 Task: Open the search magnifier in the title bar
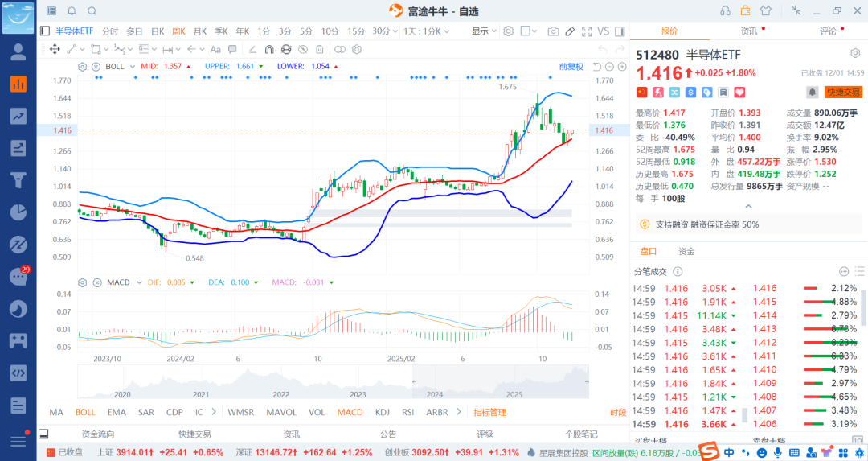click(92, 10)
